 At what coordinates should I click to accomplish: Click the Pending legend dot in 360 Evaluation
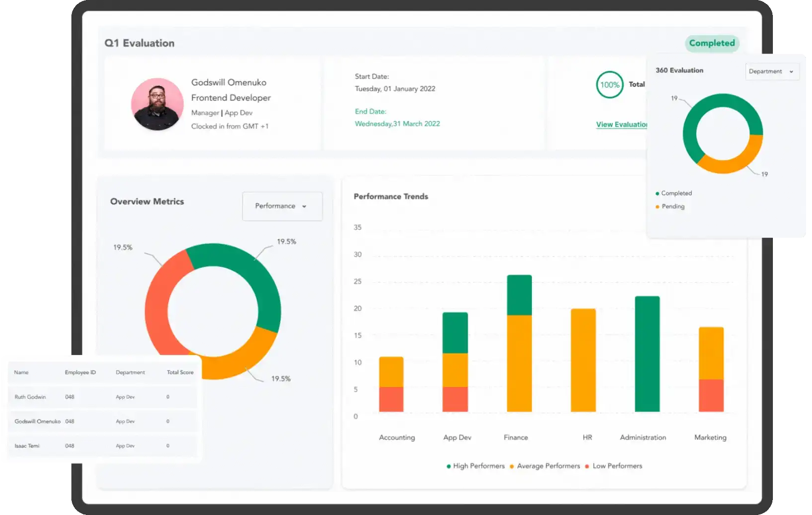tap(658, 206)
